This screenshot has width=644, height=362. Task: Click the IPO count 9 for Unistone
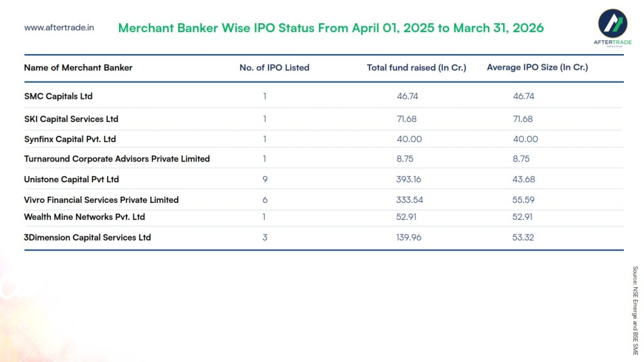tap(265, 179)
